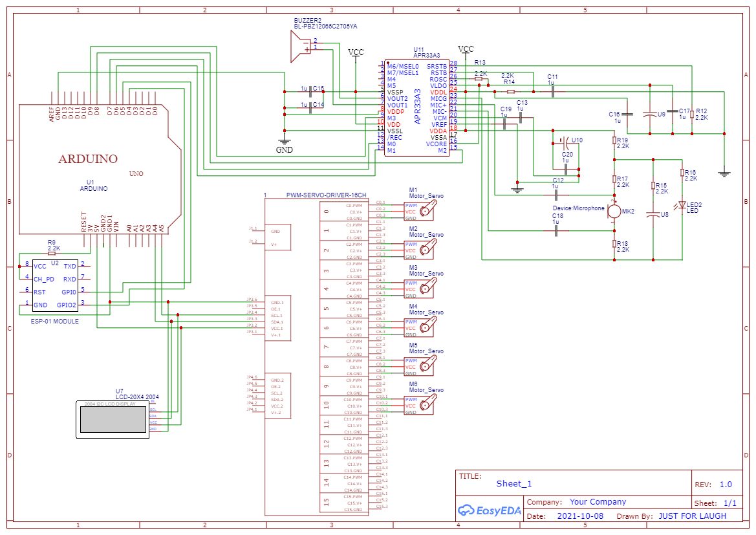Screen dimensions: 756x535
Task: Select the LED2 diode symbol
Action: (682, 206)
